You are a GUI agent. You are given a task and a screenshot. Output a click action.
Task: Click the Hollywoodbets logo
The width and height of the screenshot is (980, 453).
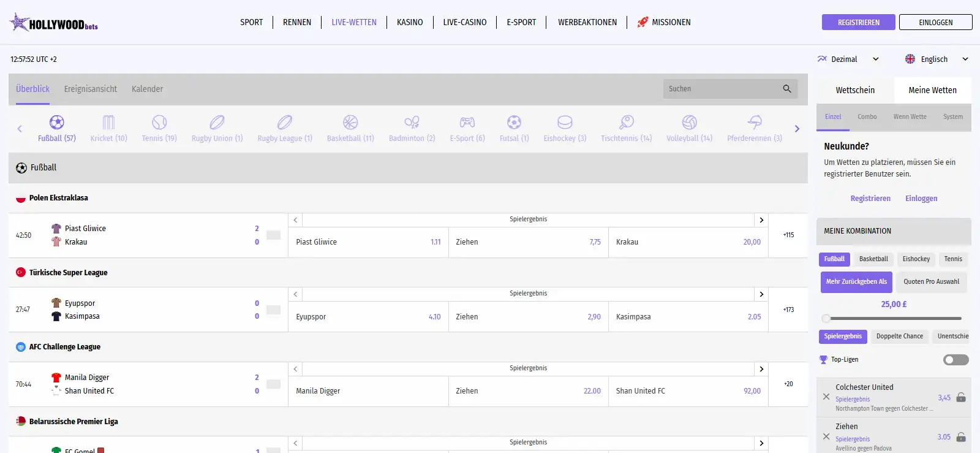[x=54, y=23]
